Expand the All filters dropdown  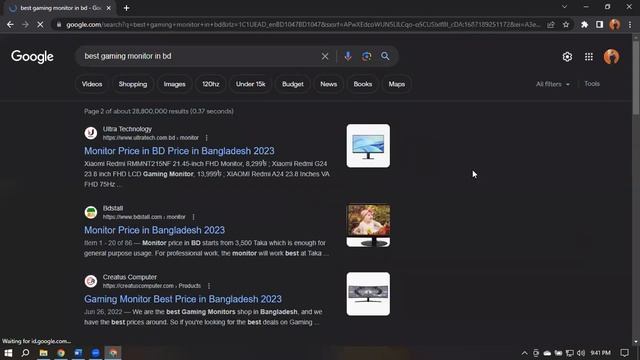click(x=553, y=84)
